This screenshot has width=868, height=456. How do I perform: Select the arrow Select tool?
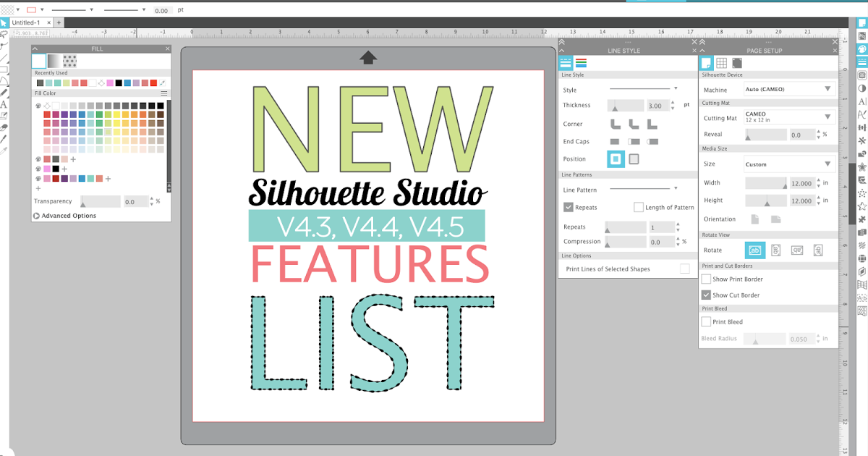(4, 22)
